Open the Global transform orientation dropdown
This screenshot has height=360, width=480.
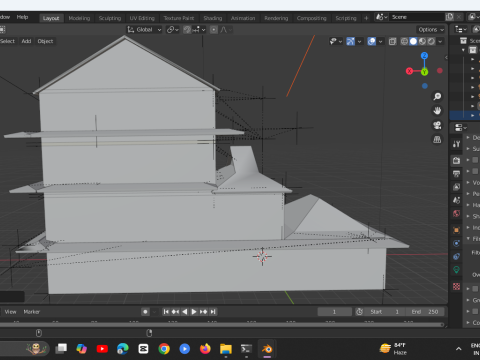[144, 30]
